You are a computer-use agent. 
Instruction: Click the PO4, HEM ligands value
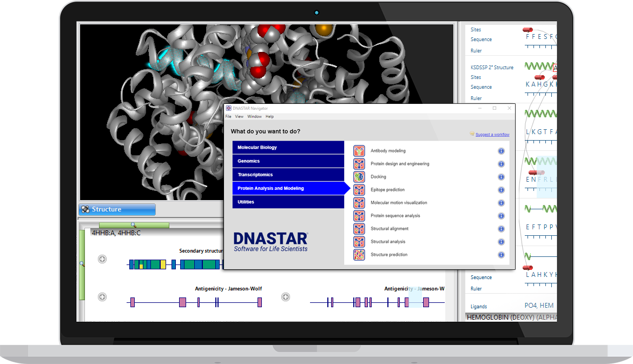click(x=539, y=306)
